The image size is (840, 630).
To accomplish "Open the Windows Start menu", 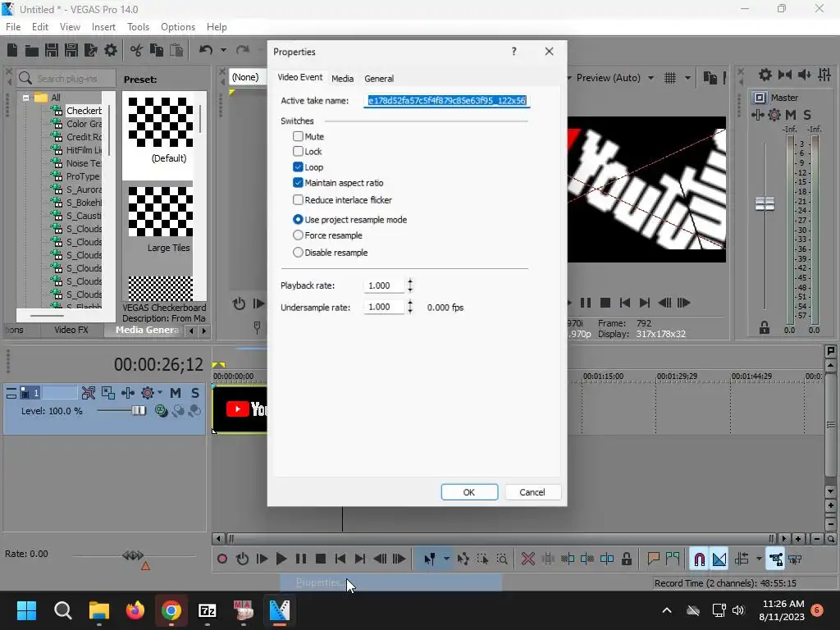I will click(x=26, y=610).
